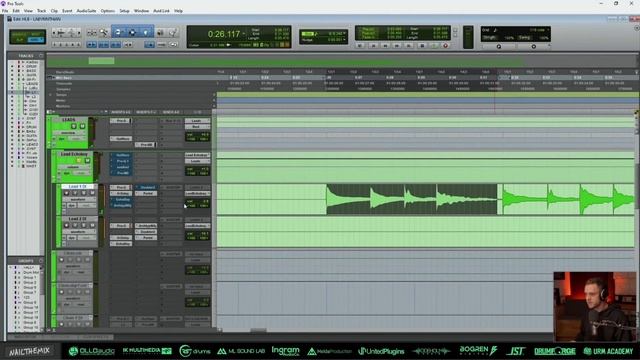Open the Grid value dropdown

[x=547, y=30]
